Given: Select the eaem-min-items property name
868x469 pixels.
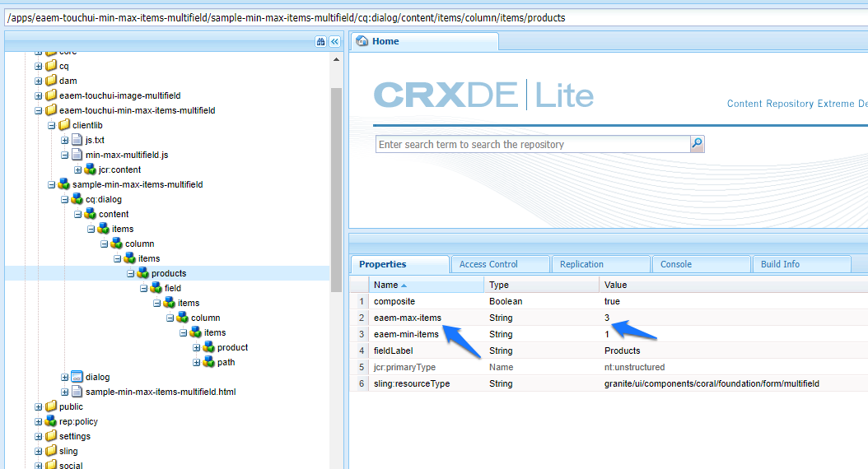Looking at the screenshot, I should coord(406,334).
